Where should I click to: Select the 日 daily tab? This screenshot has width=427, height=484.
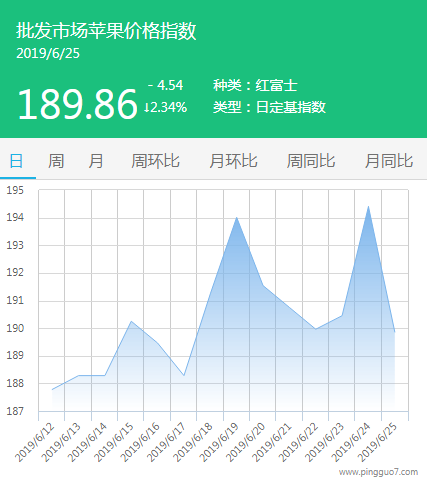pos(16,161)
